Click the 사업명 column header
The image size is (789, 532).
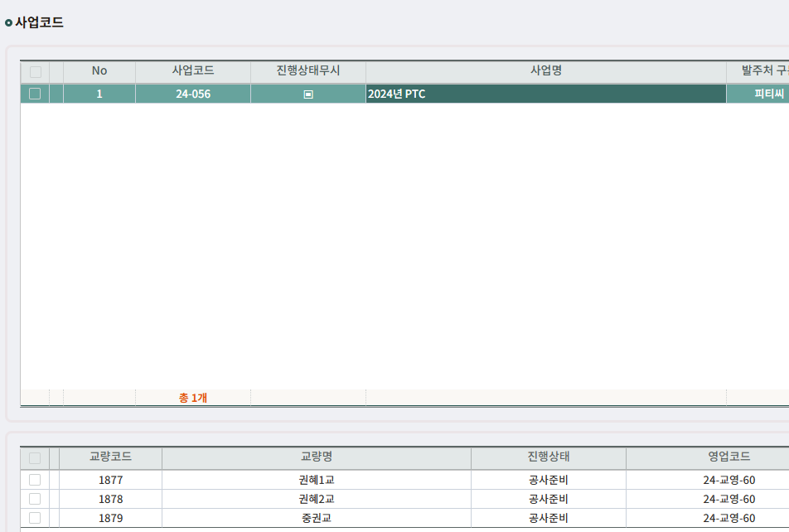coord(546,71)
